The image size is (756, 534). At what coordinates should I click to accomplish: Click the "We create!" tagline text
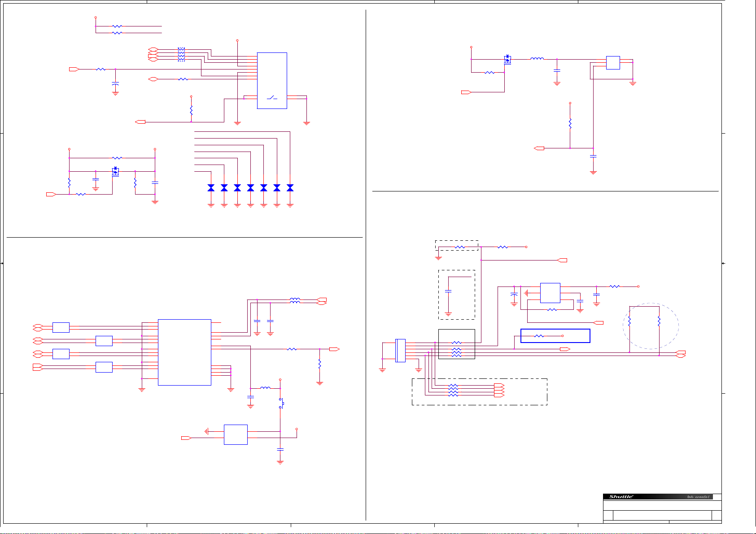pyautogui.click(x=698, y=497)
